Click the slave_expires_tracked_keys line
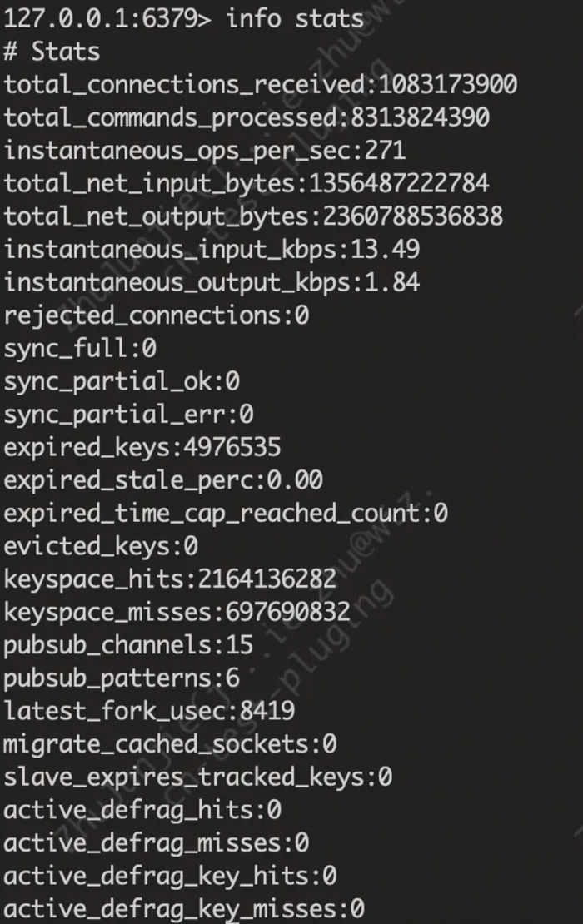Image resolution: width=583 pixels, height=924 pixels. pos(198,777)
